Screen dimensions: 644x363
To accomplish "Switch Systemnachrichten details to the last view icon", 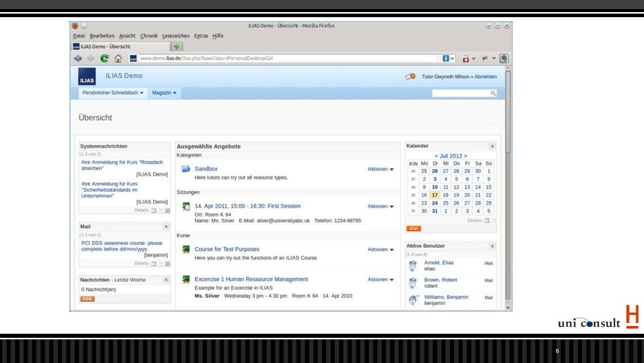I will tap(167, 210).
